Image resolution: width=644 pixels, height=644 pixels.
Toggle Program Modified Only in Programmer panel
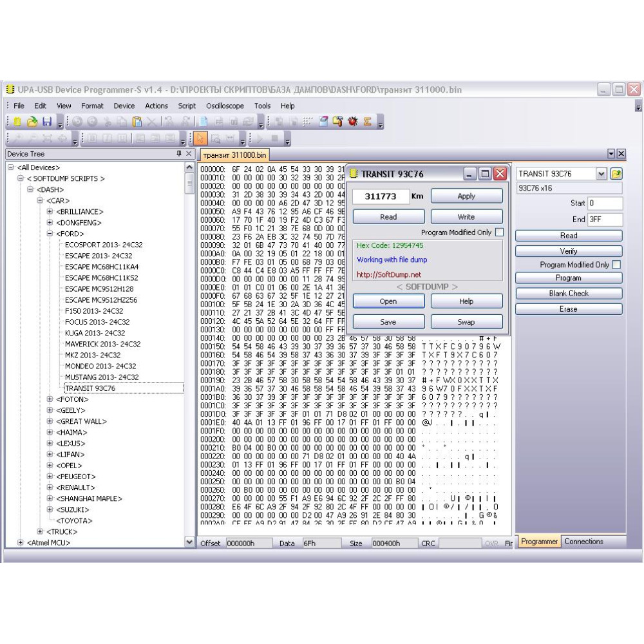tap(616, 265)
